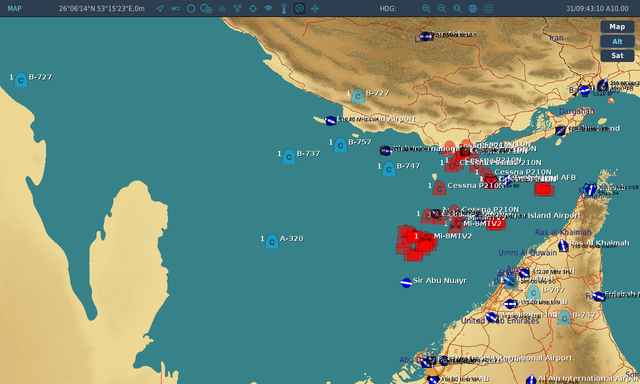The height and width of the screenshot is (384, 640).
Task: Select the four-arrow move icon
Action: (315, 9)
